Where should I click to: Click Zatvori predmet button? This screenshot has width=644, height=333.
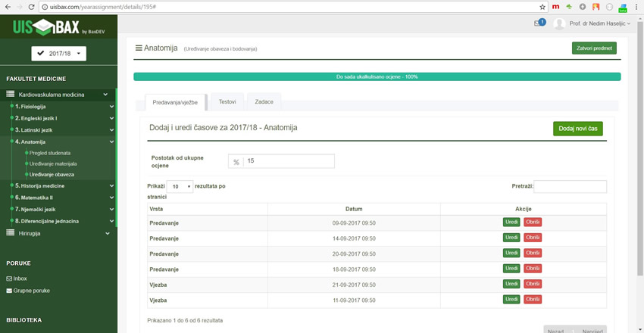tap(594, 48)
